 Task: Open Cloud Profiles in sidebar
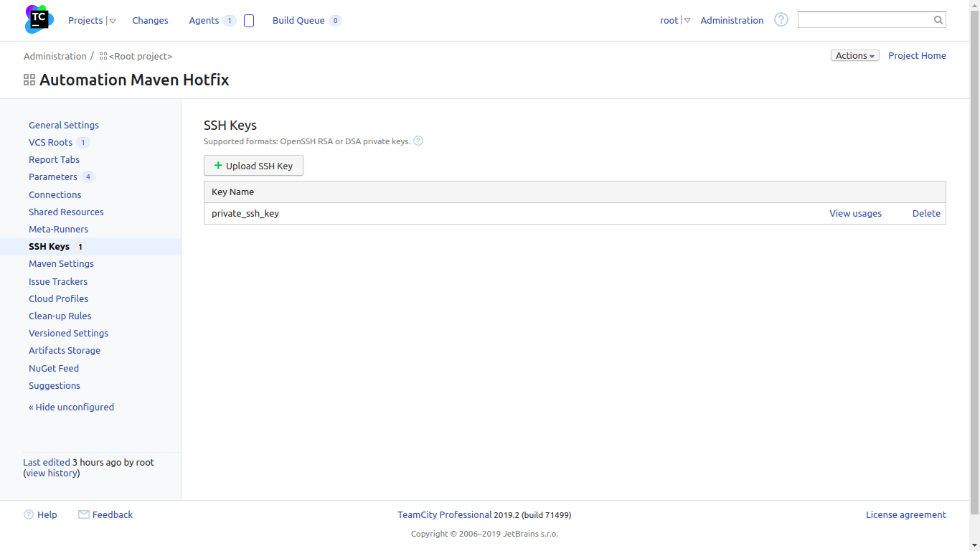58,298
